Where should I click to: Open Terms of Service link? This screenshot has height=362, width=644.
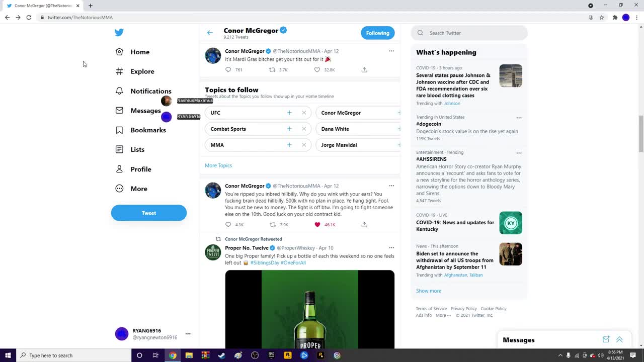tap(431, 309)
